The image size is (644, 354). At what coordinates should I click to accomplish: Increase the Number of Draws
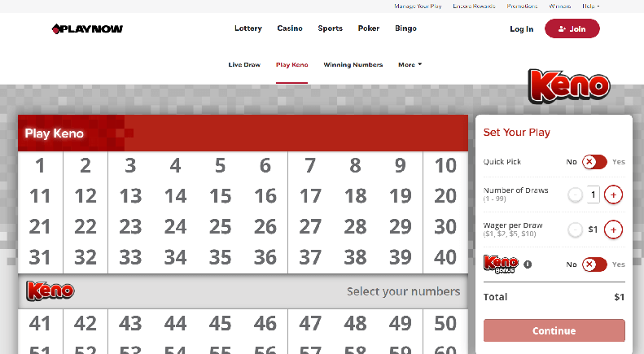[613, 194]
